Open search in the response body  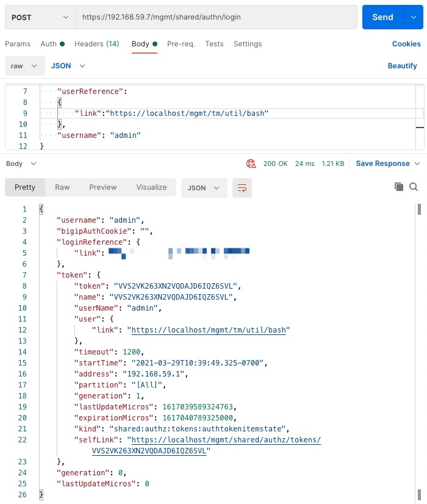pyautogui.click(x=414, y=187)
